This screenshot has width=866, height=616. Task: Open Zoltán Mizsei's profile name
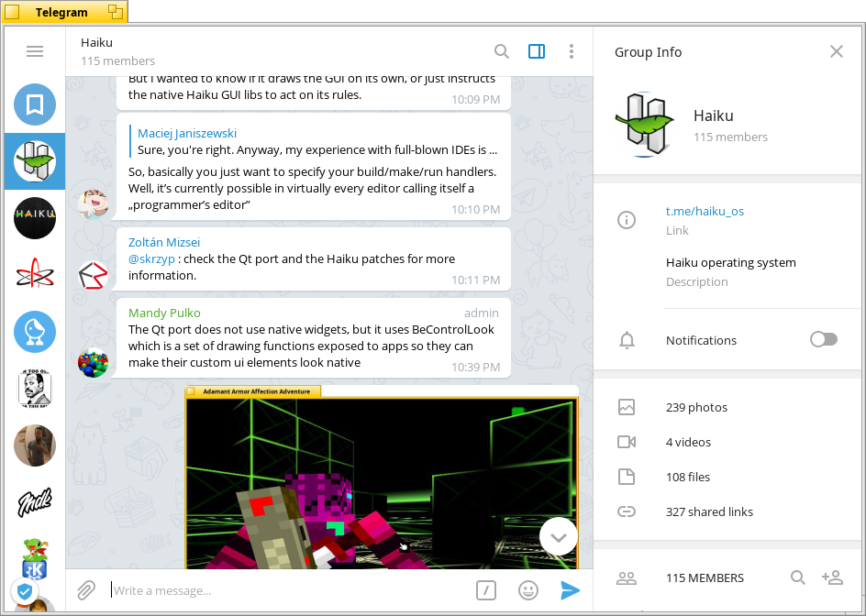tap(164, 242)
